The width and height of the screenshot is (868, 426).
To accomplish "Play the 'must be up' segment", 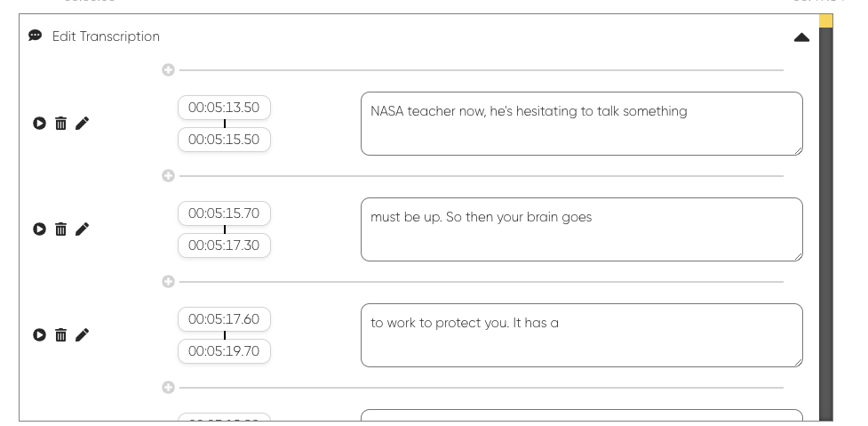I will click(x=39, y=229).
